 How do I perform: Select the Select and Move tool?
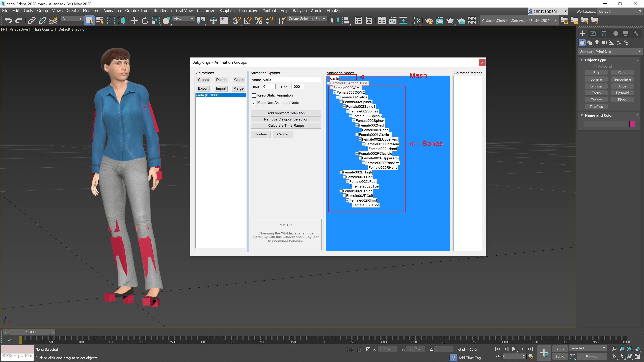[134, 20]
